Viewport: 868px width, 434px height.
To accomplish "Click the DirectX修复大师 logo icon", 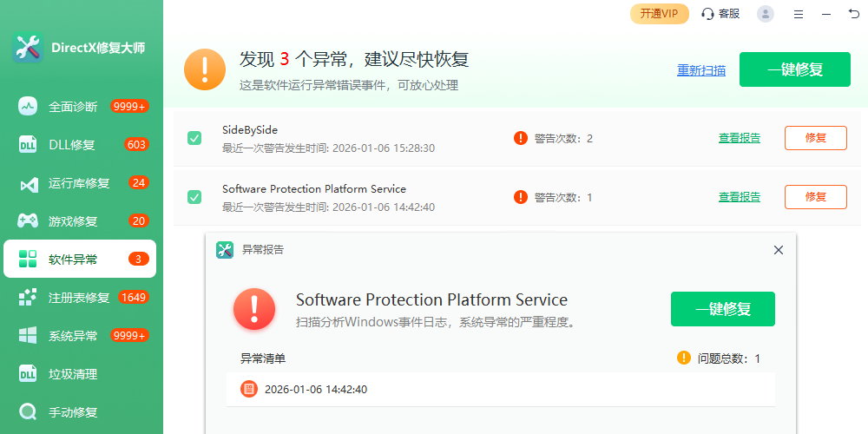I will [x=27, y=48].
